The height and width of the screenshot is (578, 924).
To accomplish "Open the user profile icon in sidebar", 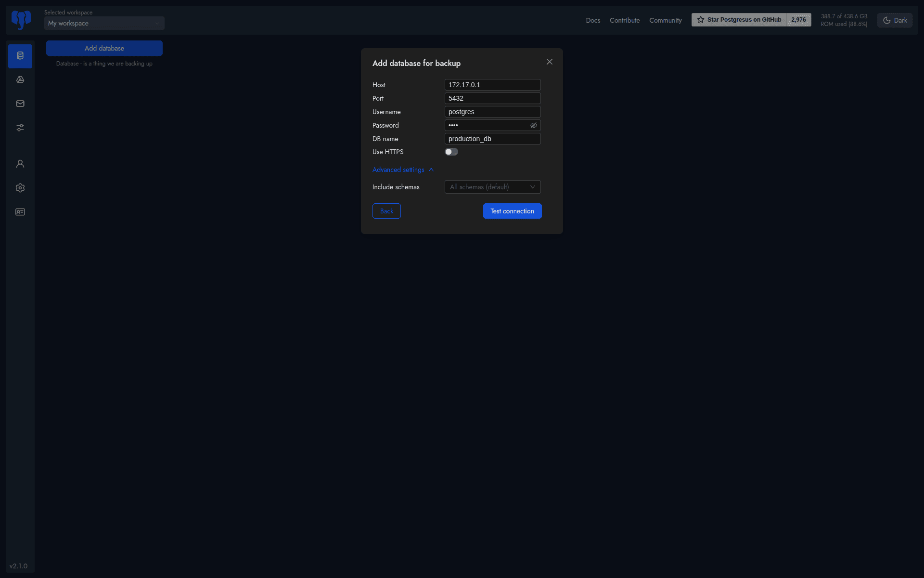I will pyautogui.click(x=20, y=164).
